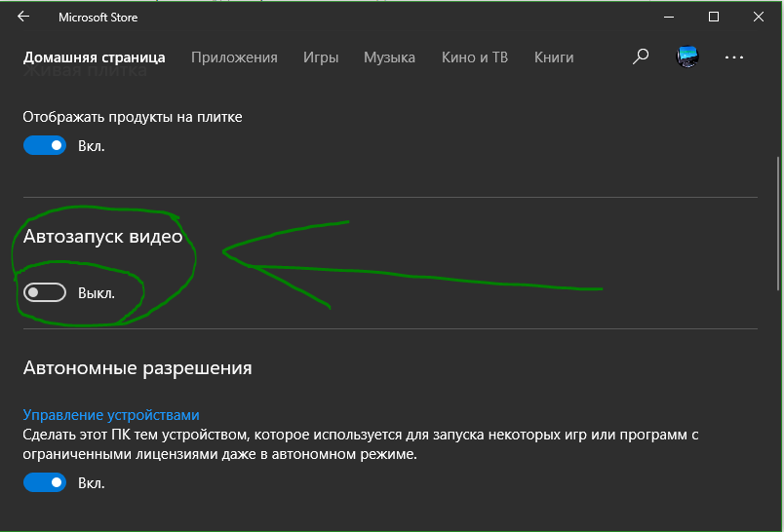
Task: Turn on the Автозапуск видео switch
Action: click(45, 292)
